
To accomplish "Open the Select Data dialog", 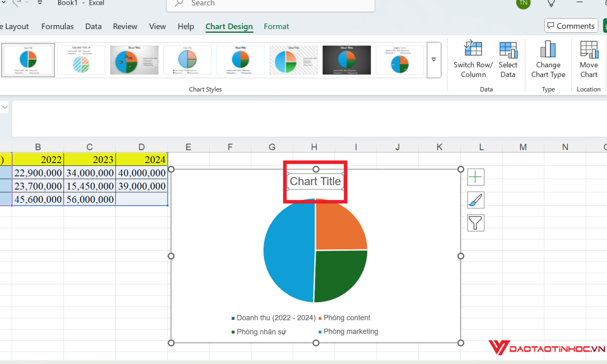I will coord(508,49).
